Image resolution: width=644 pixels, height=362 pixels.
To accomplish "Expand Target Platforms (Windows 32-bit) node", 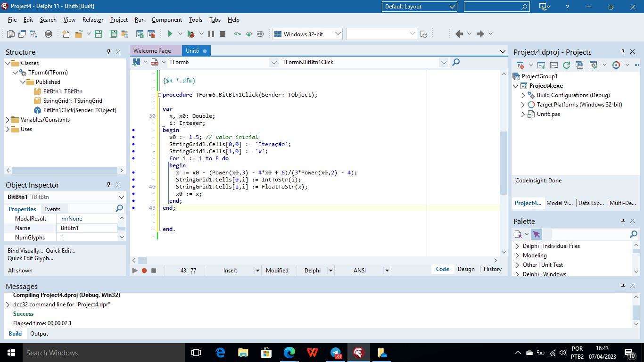I will pyautogui.click(x=523, y=105).
